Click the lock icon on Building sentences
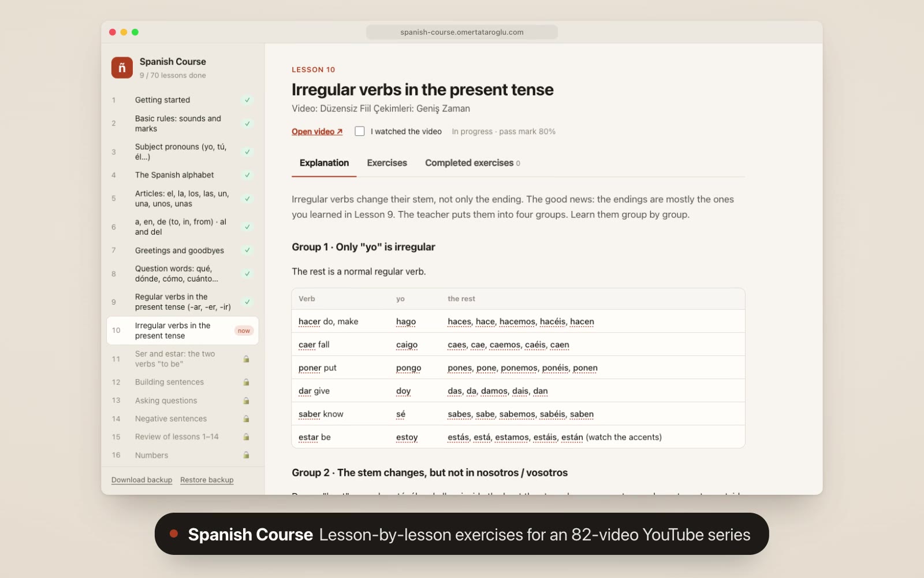The height and width of the screenshot is (578, 924). pos(246,382)
